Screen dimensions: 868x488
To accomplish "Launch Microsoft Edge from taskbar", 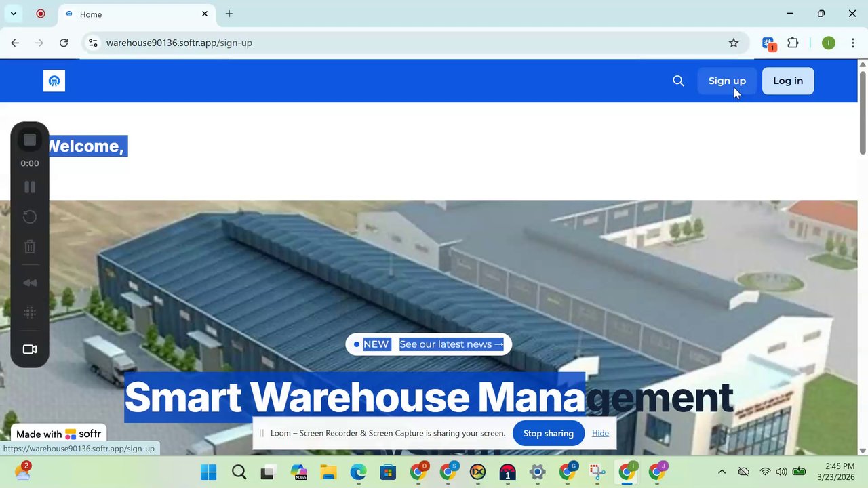I will click(358, 472).
